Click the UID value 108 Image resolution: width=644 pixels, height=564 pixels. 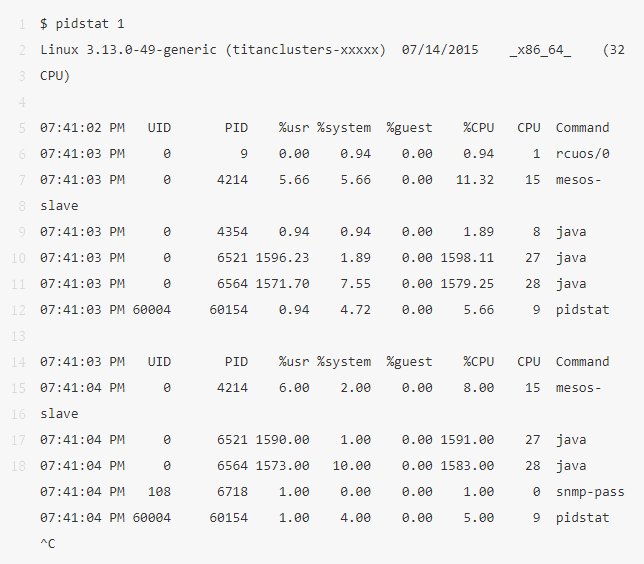pyautogui.click(x=160, y=491)
